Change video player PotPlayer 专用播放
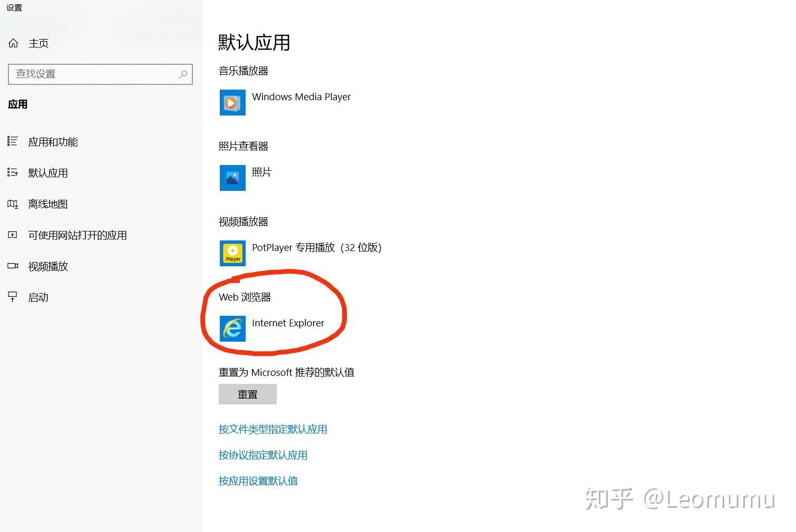 (316, 247)
